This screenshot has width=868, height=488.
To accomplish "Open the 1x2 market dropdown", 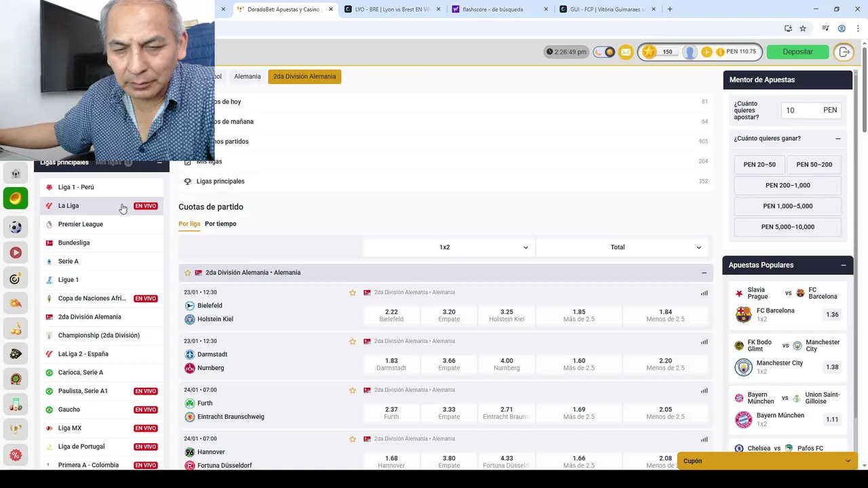I will [449, 247].
